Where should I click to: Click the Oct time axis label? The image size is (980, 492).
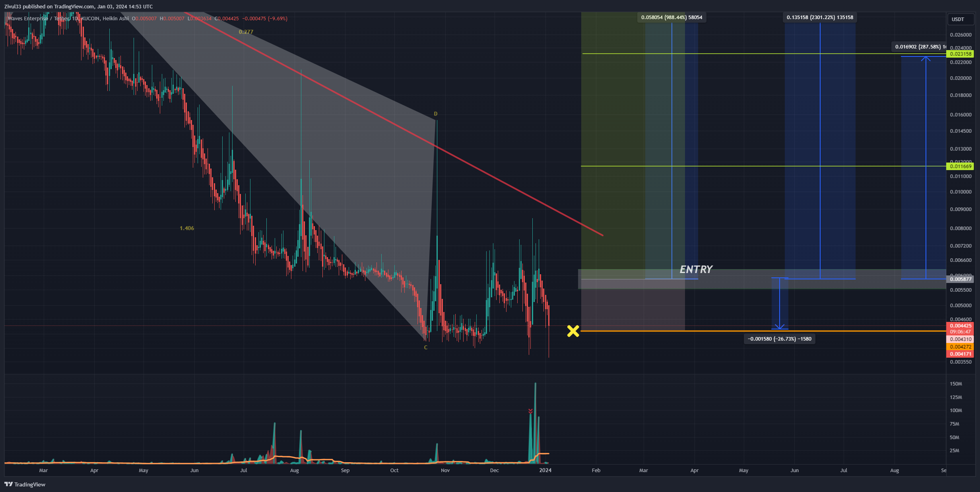click(x=394, y=471)
